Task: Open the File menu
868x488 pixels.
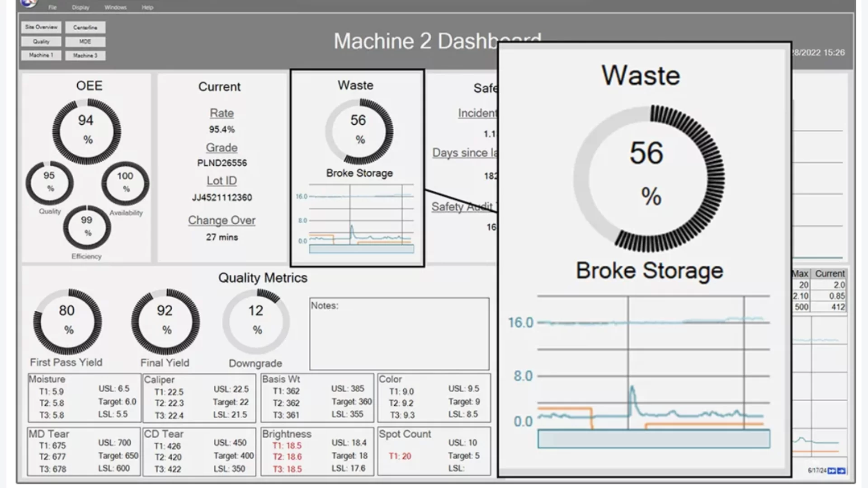Action: [x=52, y=7]
